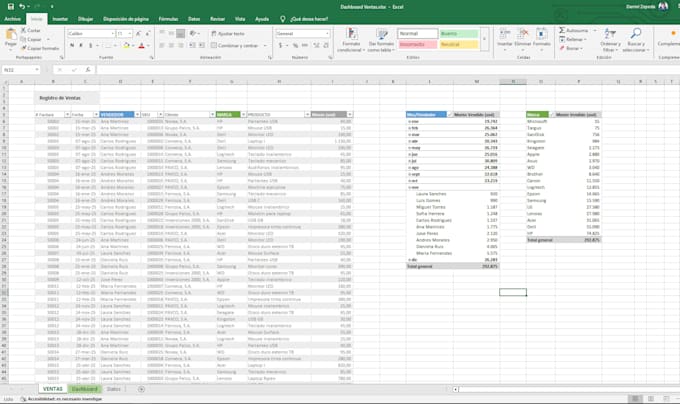
Task: Switch to the Fórmulas ribbon tab
Action: click(x=168, y=19)
